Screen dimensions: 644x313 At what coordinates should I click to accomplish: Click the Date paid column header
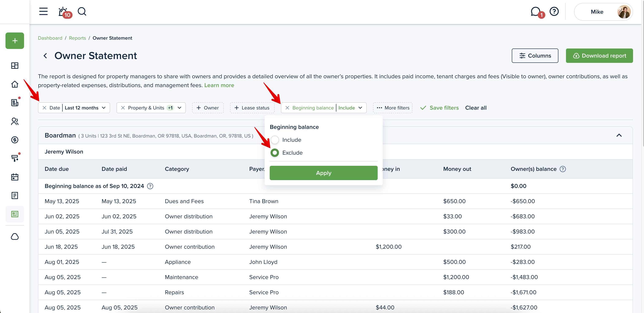(114, 169)
